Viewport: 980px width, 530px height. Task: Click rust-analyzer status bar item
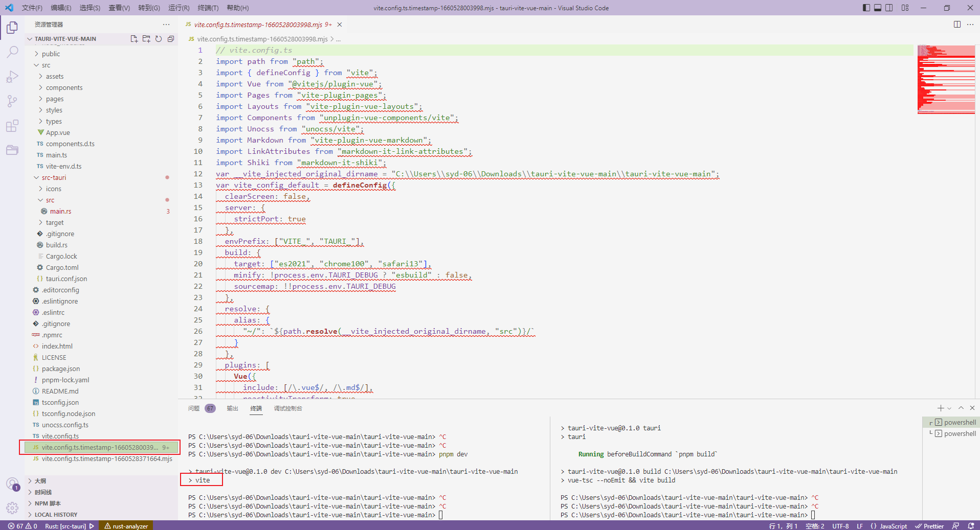coord(126,526)
